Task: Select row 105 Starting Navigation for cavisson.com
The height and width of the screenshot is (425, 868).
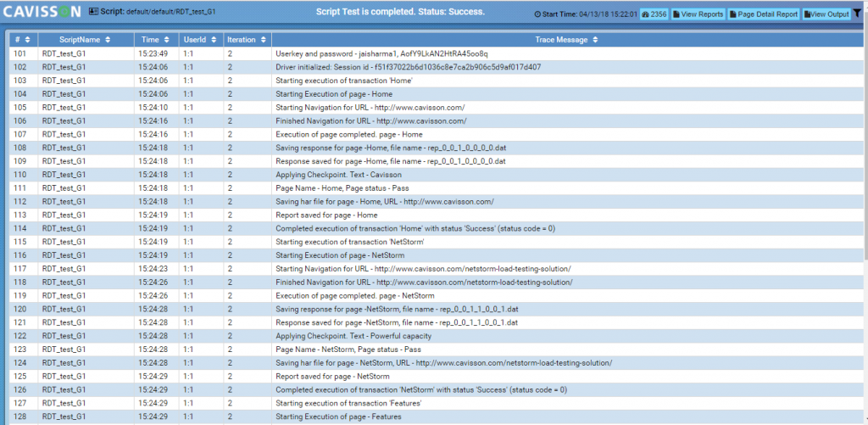Action: point(370,108)
